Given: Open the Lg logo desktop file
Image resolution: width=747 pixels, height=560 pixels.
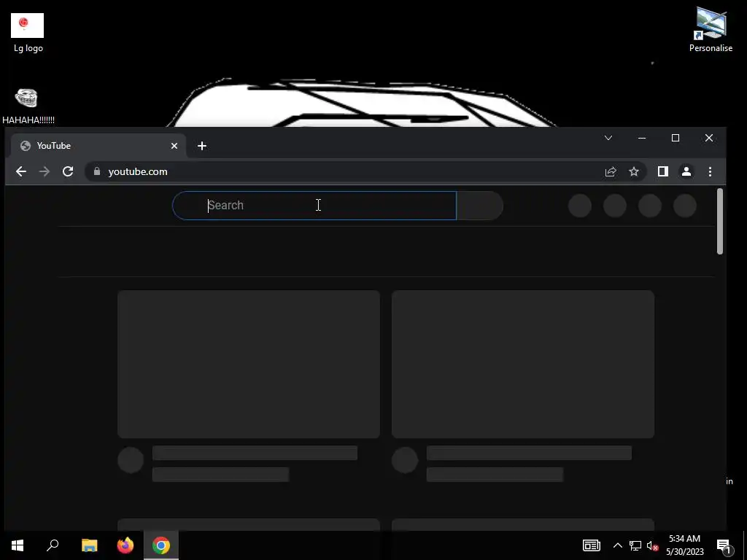Looking at the screenshot, I should coord(28,34).
